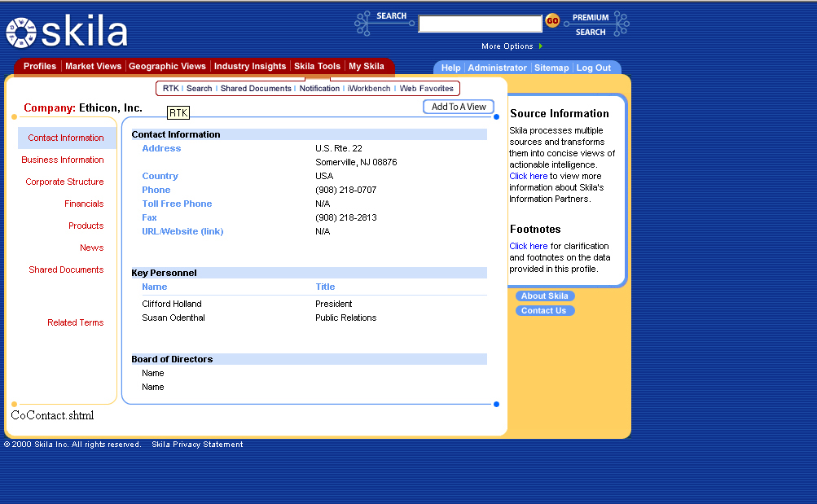Click the phone number (908) 218-0707
This screenshot has height=504, width=817.
pyautogui.click(x=345, y=190)
